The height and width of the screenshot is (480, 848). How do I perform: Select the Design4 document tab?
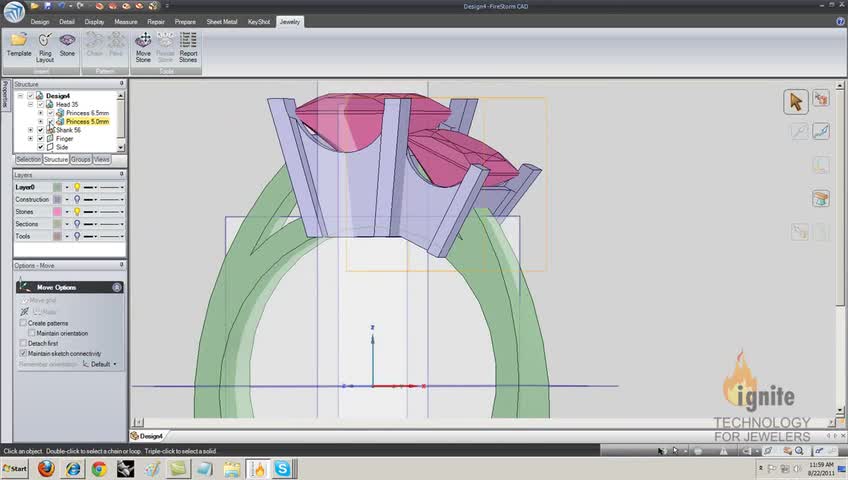click(150, 436)
